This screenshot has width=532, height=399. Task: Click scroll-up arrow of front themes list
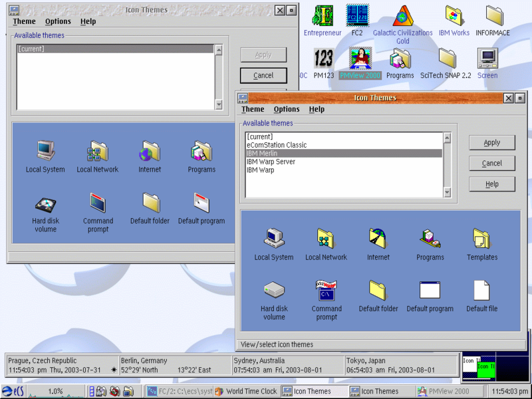(447, 138)
